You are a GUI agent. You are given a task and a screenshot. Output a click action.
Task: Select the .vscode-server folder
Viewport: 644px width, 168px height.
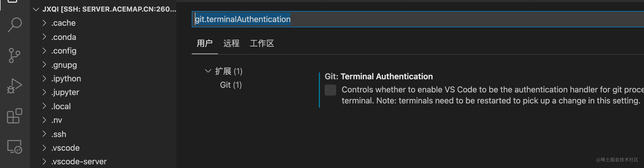click(x=79, y=161)
